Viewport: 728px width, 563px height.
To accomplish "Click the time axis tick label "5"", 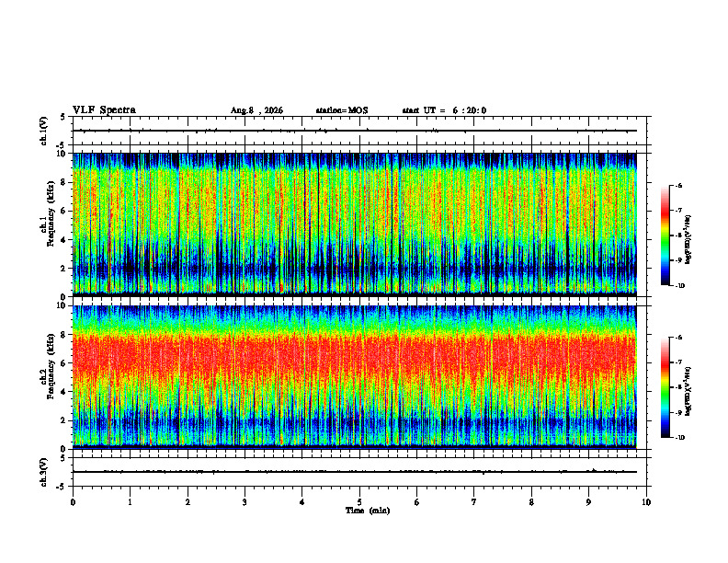I will pyautogui.click(x=359, y=502).
